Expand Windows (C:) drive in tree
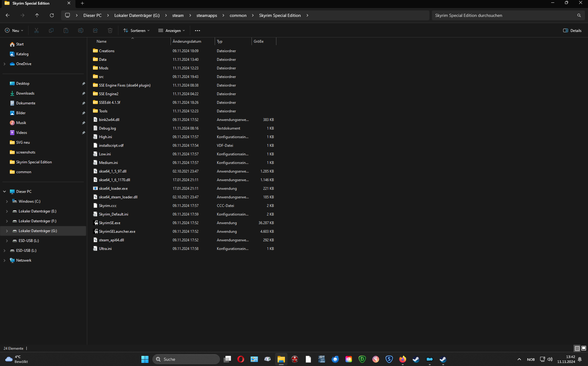The height and width of the screenshot is (366, 588). (7, 201)
